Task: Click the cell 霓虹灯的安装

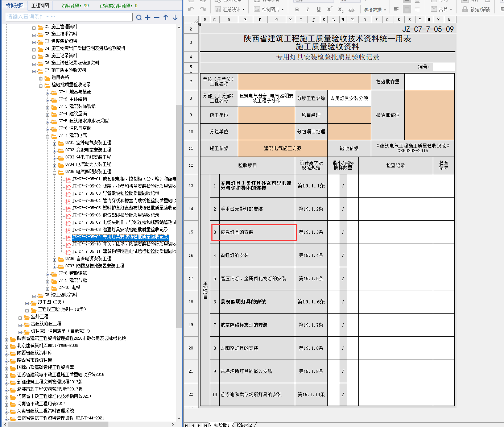Action: (x=257, y=255)
